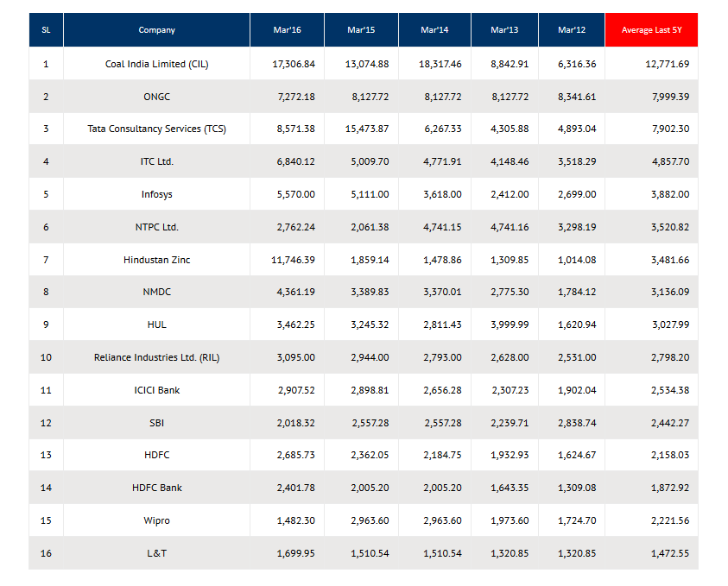Click NMDC's average value 3,136.09
The width and height of the screenshot is (728, 586).
(670, 292)
